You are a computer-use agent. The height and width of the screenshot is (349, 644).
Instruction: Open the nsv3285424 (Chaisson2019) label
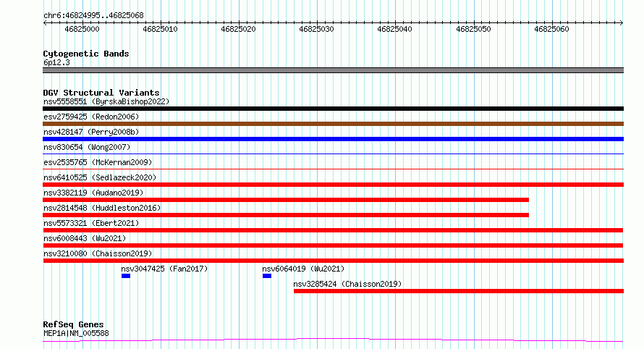pos(347,284)
